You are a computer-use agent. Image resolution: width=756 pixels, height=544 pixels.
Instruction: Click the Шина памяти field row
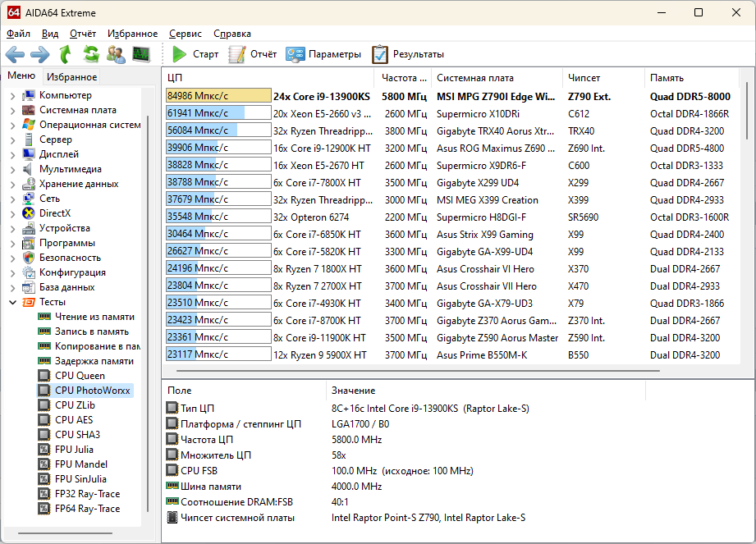point(404,487)
